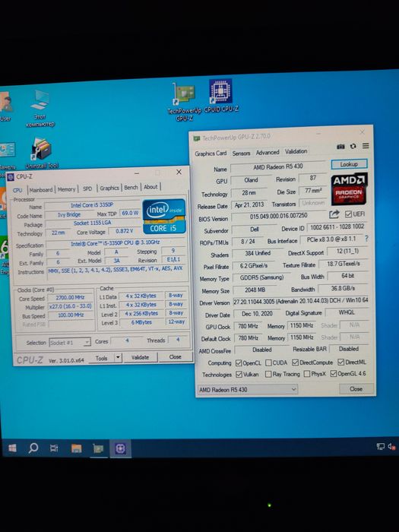The image size is (399, 532).
Task: Open the Uninstall Tool desktop icon
Action: tap(42, 153)
